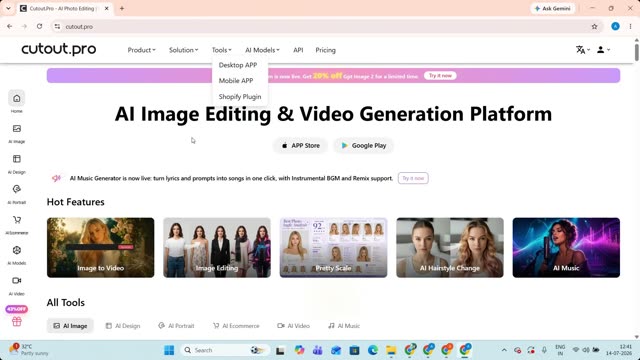Select the AI Image tab in All Tools
The width and height of the screenshot is (640, 360).
click(x=70, y=326)
